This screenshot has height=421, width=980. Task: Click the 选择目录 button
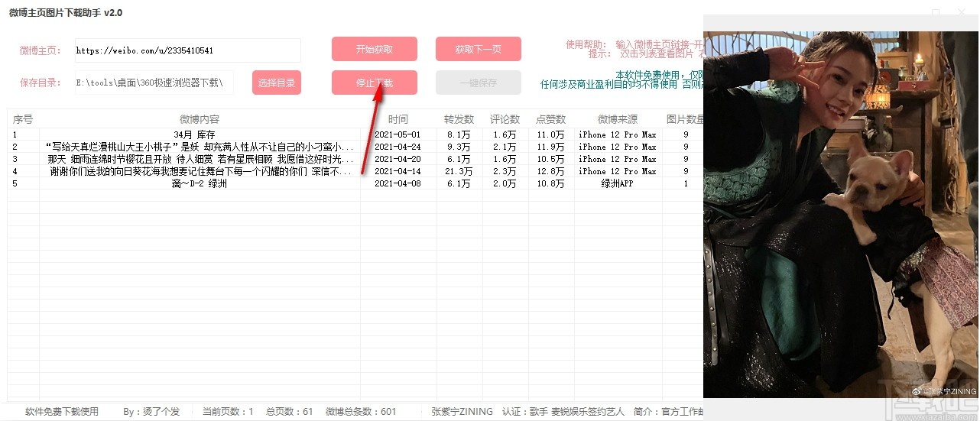point(277,83)
